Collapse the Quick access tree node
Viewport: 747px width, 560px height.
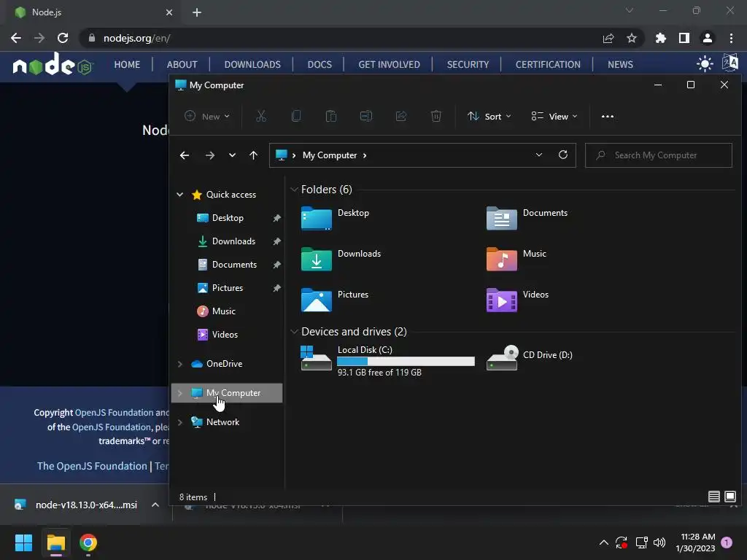[179, 194]
